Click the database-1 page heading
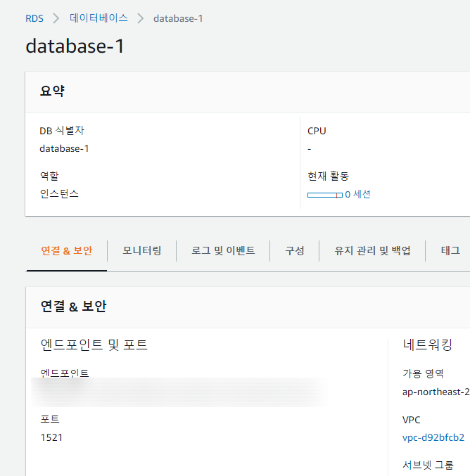This screenshot has height=476, width=470. 75,46
